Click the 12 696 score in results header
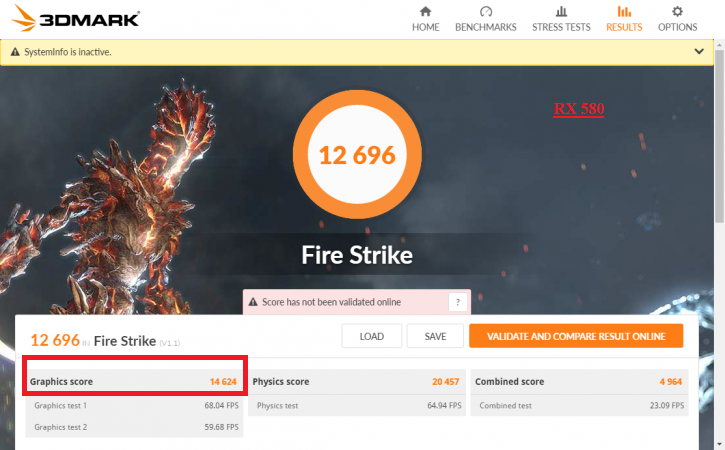The height and width of the screenshot is (450, 725). point(55,340)
